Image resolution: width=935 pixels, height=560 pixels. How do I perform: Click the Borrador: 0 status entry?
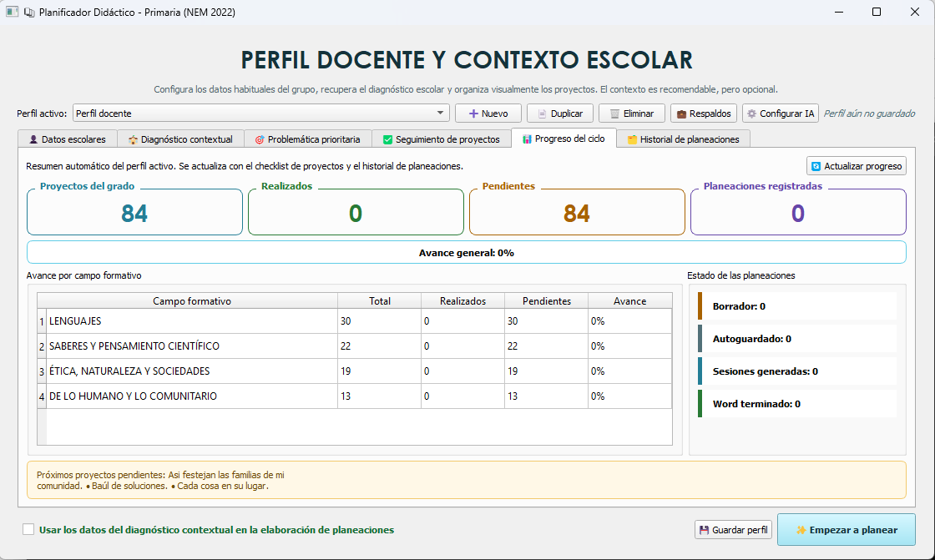coord(797,306)
